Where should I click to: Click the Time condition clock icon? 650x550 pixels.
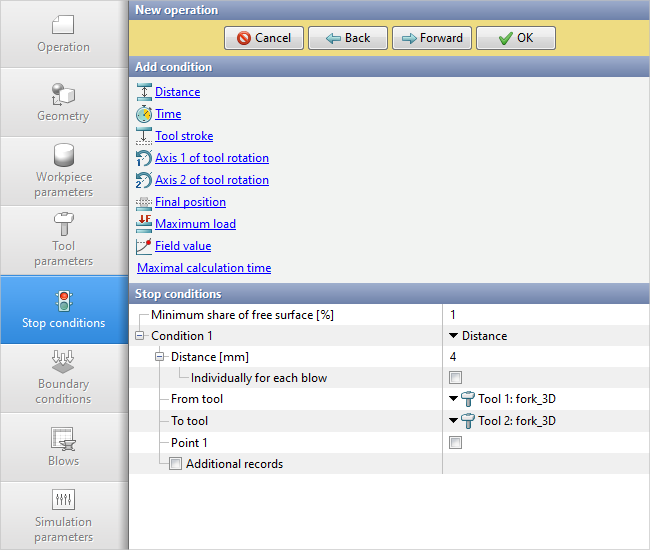point(144,114)
